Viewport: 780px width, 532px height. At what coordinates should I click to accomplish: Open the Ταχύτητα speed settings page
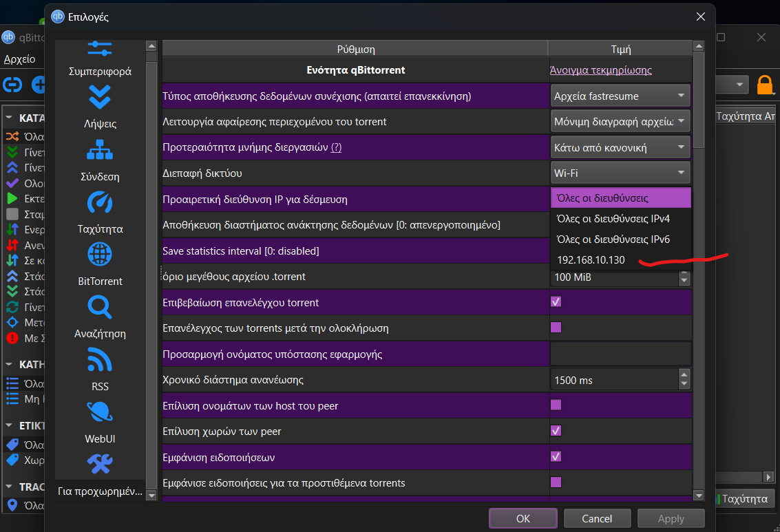tap(100, 213)
